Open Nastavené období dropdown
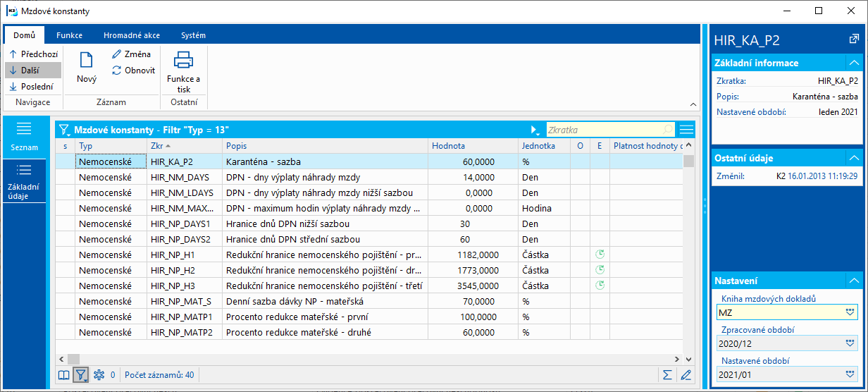This screenshot has height=392, width=868. (x=850, y=374)
